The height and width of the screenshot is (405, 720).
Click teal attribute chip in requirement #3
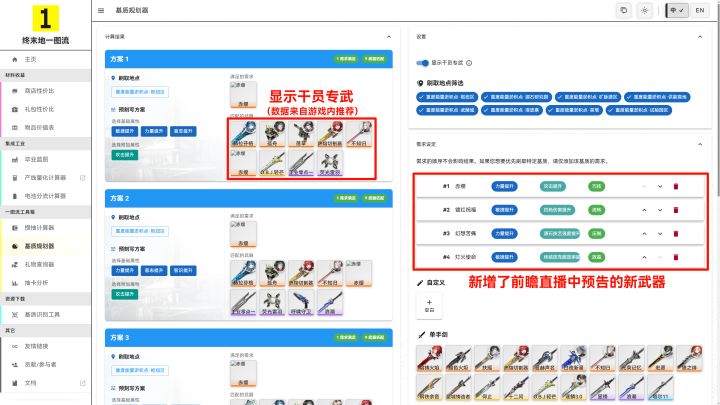(560, 234)
